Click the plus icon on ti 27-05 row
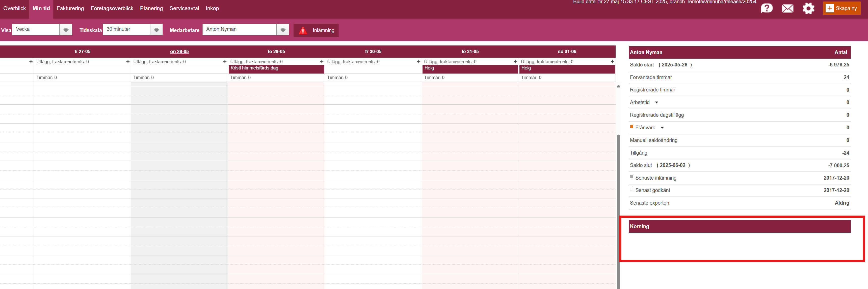Image resolution: width=868 pixels, height=289 pixels. coord(128,61)
